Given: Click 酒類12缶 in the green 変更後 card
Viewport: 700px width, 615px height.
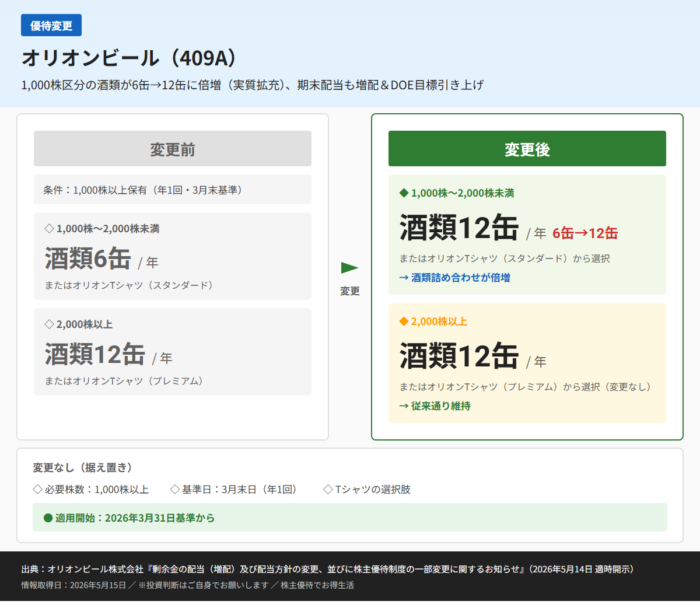Looking at the screenshot, I should (459, 228).
